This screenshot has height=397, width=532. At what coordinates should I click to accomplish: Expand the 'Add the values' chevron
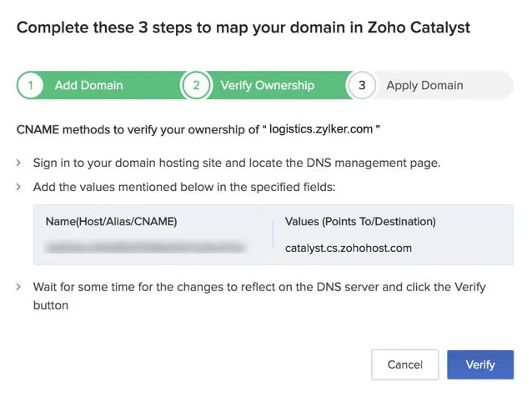click(x=18, y=187)
